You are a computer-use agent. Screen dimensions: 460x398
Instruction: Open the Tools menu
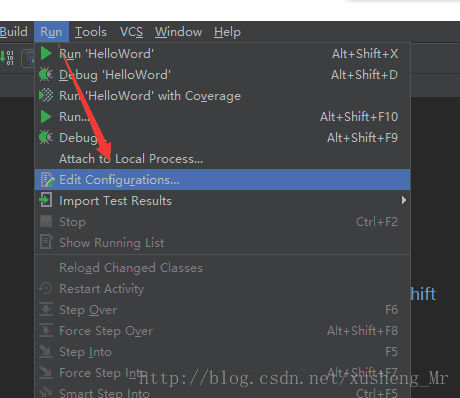pyautogui.click(x=91, y=32)
